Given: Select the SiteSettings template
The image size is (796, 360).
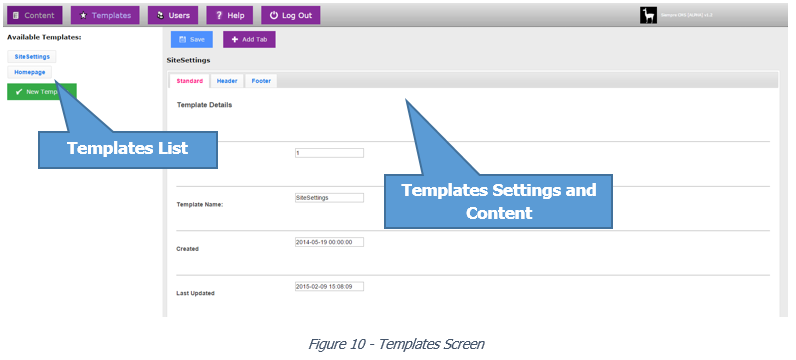Looking at the screenshot, I should (32, 57).
